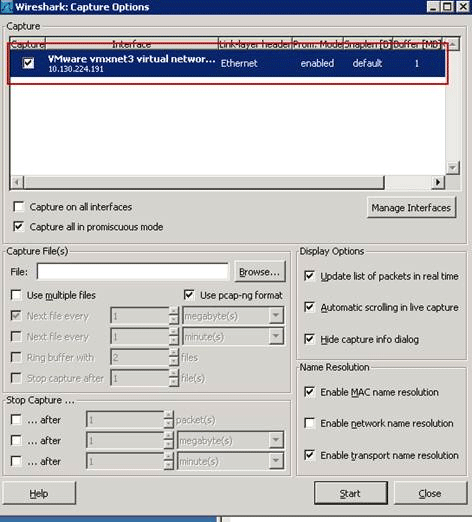
Task: Check Stop Capture after megabyte(s) option
Action: [16, 441]
